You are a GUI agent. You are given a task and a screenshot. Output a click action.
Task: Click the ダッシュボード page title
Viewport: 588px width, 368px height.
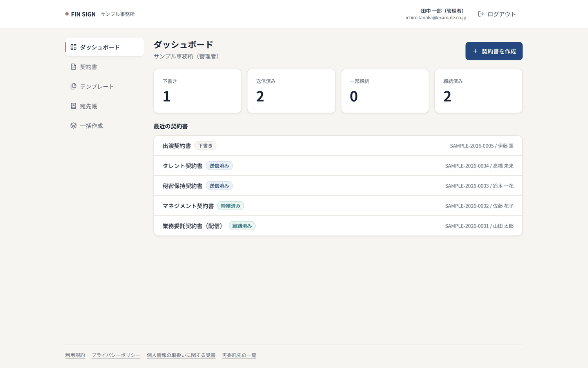[183, 45]
